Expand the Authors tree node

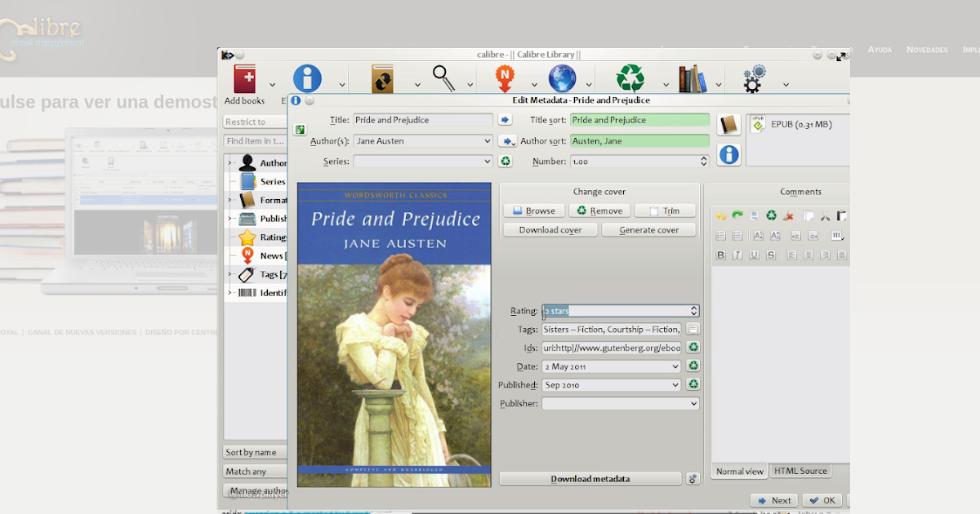click(229, 162)
